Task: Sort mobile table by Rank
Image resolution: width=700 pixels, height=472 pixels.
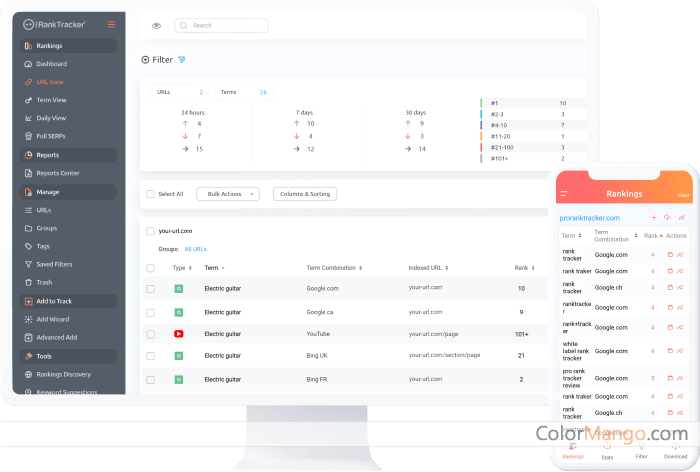Action: [653, 236]
